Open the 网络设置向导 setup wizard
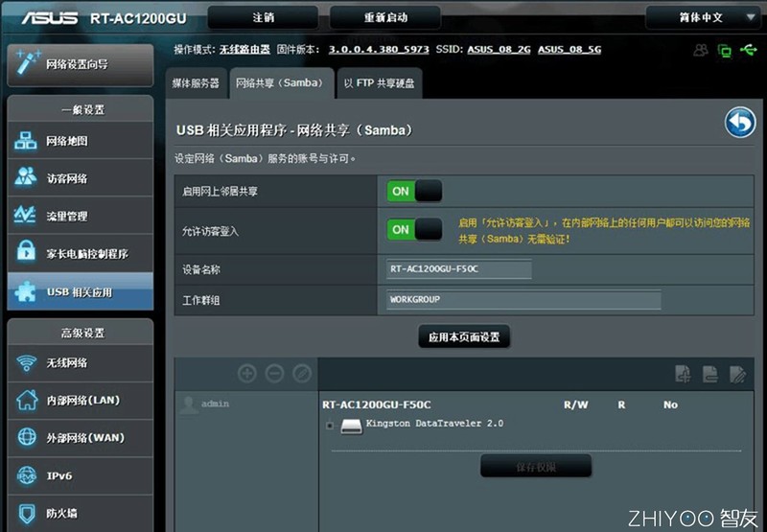Viewport: 767px width, 532px height. tap(81, 64)
